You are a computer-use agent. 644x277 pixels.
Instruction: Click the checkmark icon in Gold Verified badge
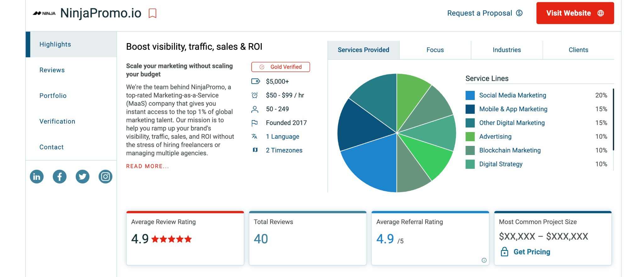[x=262, y=67]
